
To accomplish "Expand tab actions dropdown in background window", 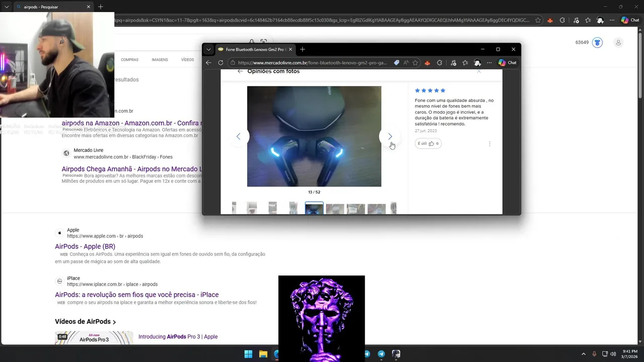I will [7, 7].
